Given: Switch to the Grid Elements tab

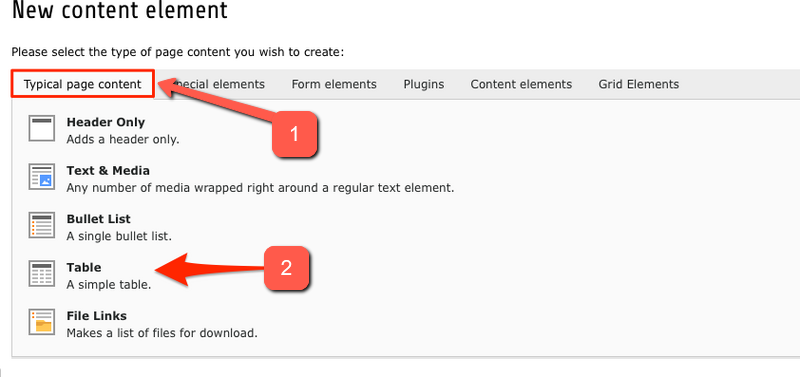Looking at the screenshot, I should (x=639, y=84).
